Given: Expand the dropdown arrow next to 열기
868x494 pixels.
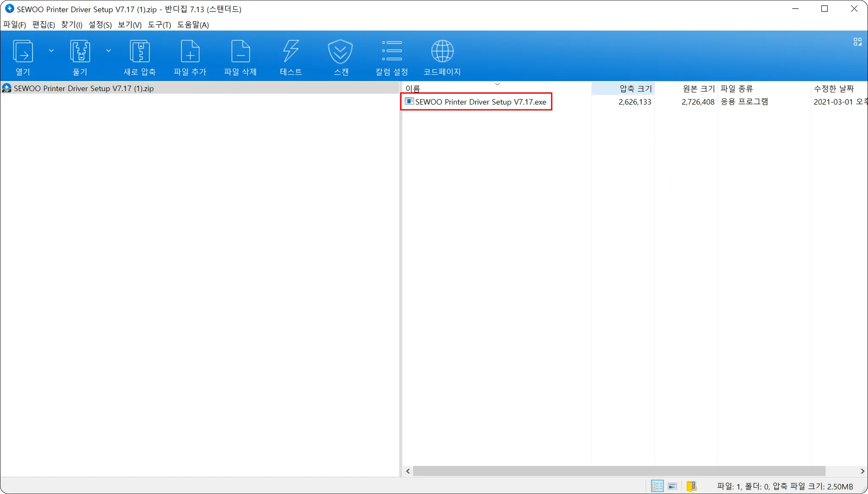Looking at the screenshot, I should tap(51, 50).
